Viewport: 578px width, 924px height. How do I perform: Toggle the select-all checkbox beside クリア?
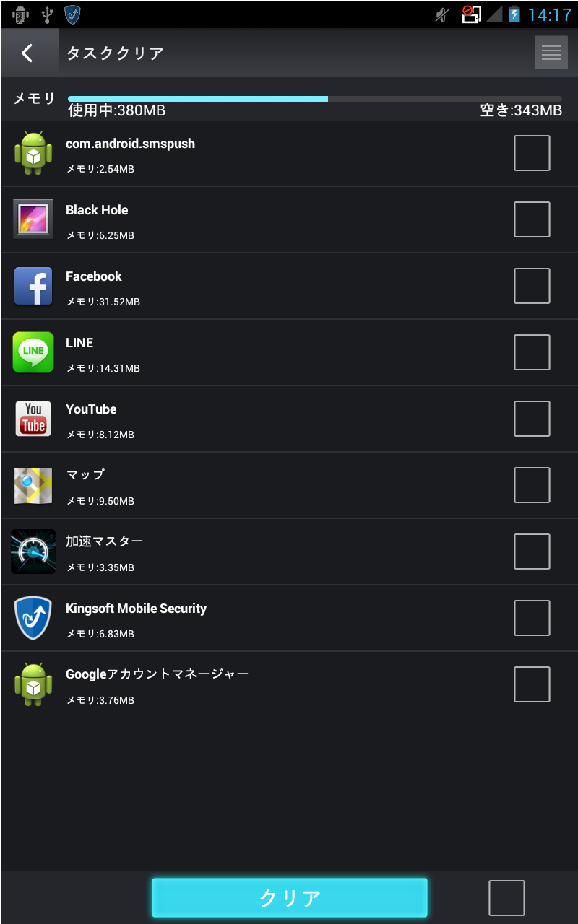(x=506, y=898)
